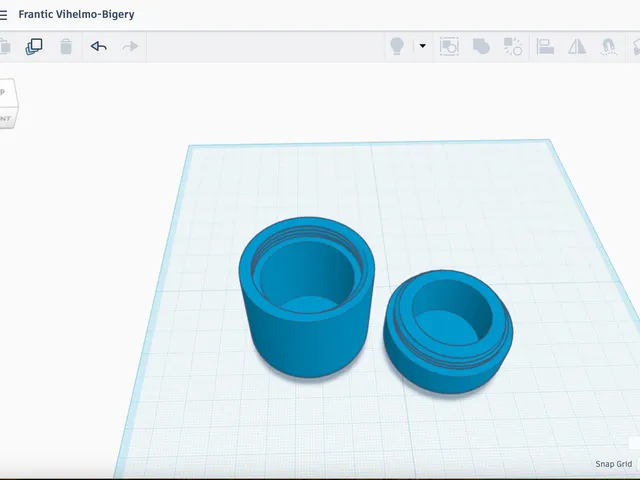This screenshot has width=640, height=480.
Task: Undo the last action
Action: 99,46
